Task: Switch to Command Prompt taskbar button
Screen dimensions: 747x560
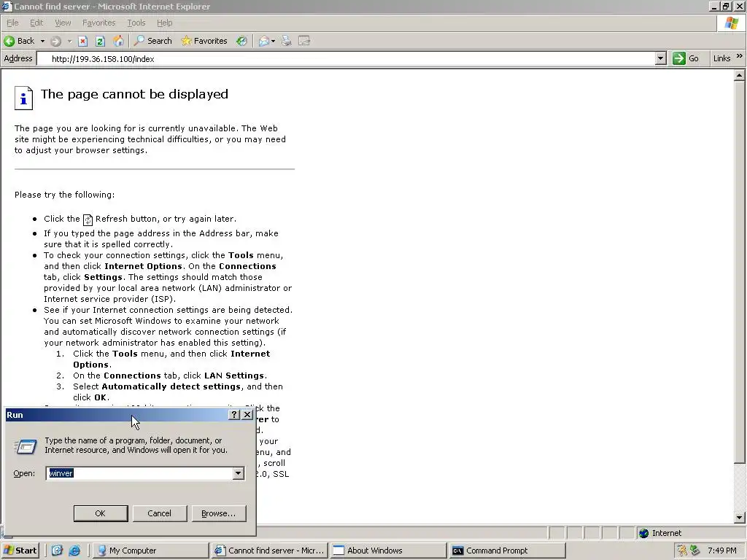Action: [508, 551]
